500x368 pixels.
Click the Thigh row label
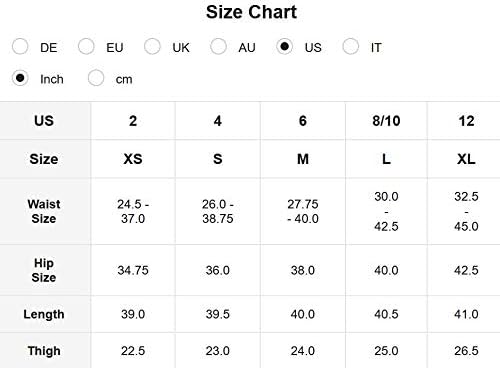[x=44, y=351]
